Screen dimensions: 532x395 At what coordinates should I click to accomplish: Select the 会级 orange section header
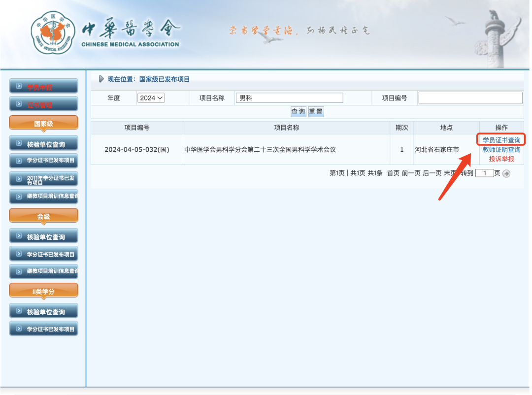pos(43,216)
